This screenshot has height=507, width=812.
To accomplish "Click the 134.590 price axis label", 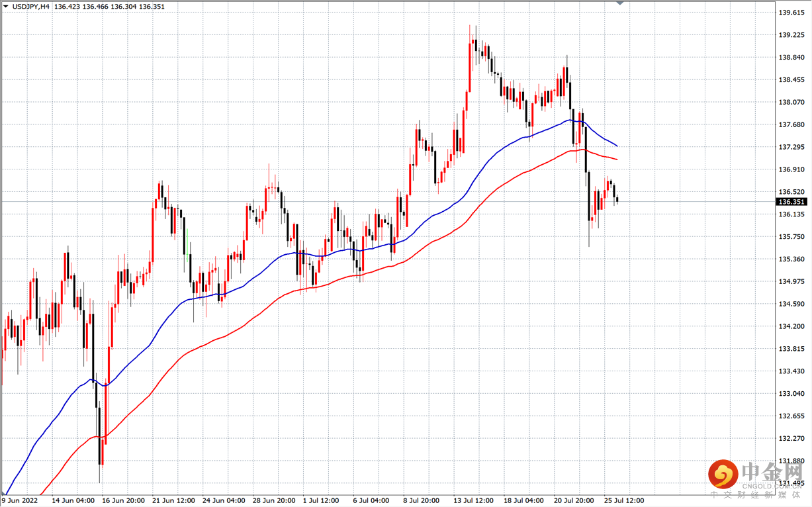I will coord(791,304).
